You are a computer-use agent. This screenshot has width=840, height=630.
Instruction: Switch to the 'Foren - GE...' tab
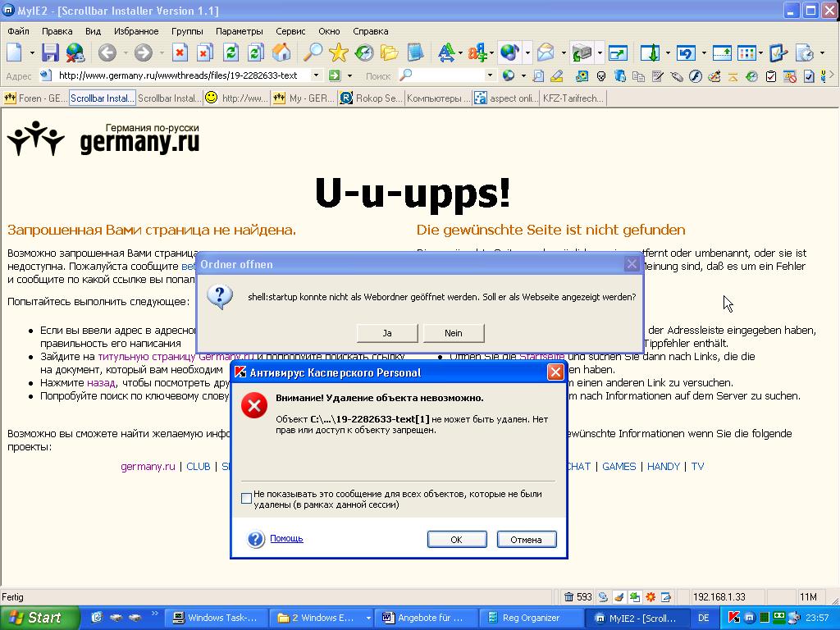pos(35,98)
